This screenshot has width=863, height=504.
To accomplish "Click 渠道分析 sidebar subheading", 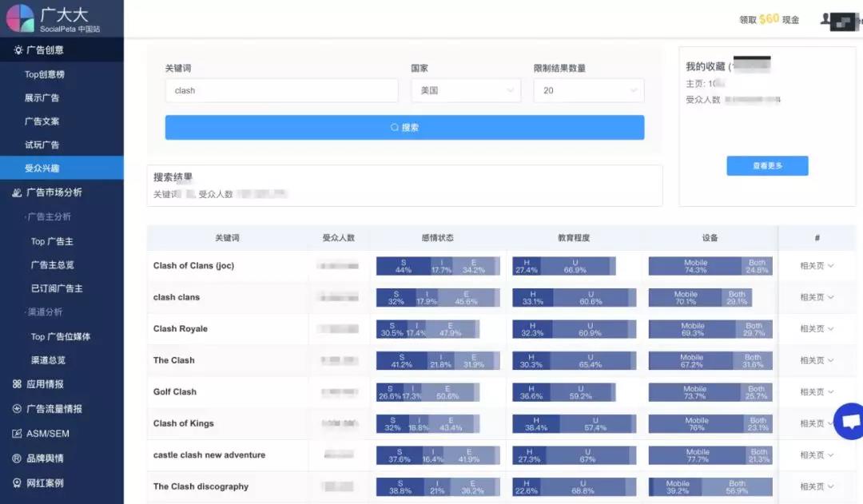I will [45, 312].
